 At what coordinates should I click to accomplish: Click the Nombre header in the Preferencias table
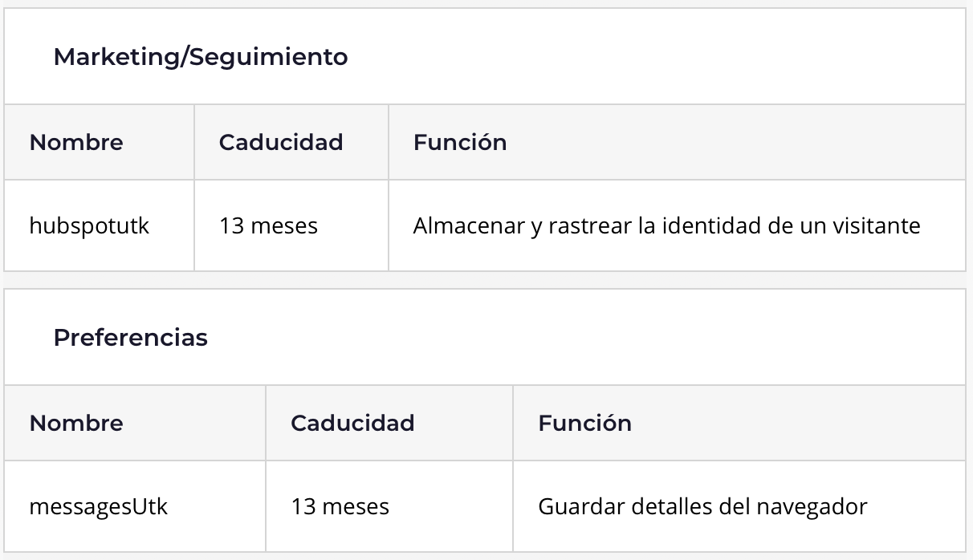click(x=76, y=424)
